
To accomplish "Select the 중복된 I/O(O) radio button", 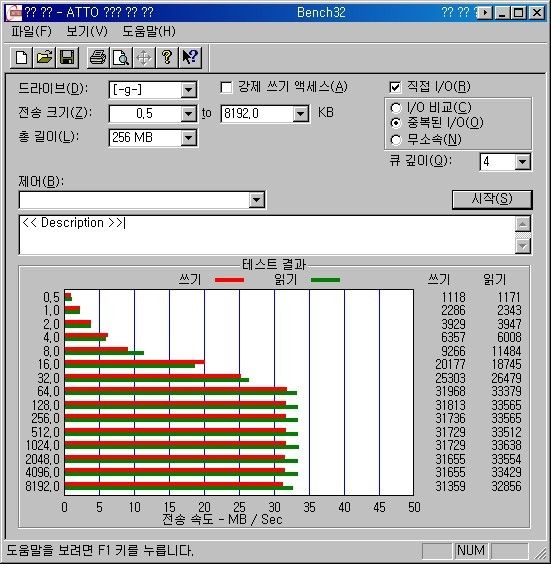I will pos(396,123).
